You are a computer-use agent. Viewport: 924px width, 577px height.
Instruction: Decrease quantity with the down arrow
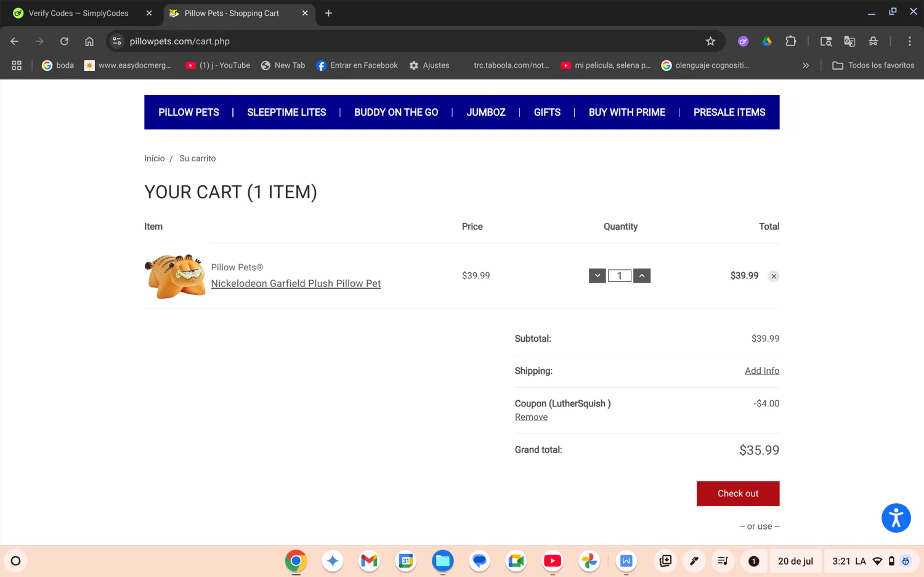click(x=598, y=276)
